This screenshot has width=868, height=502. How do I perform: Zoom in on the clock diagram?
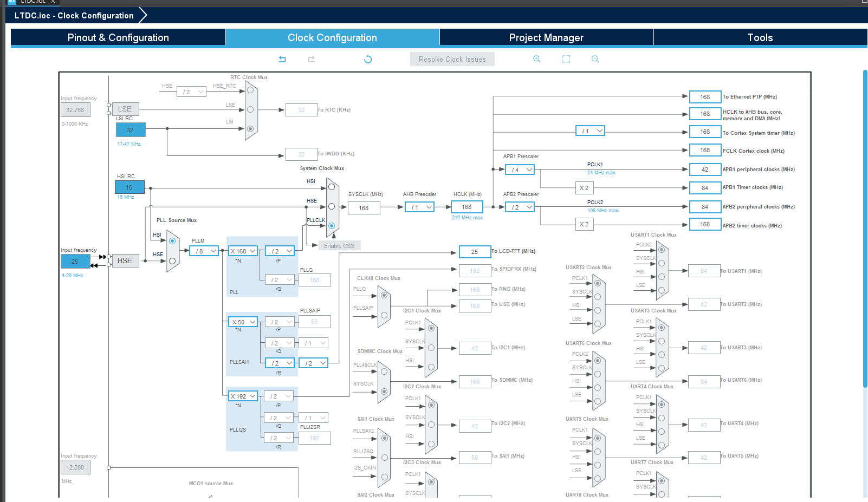pos(536,59)
